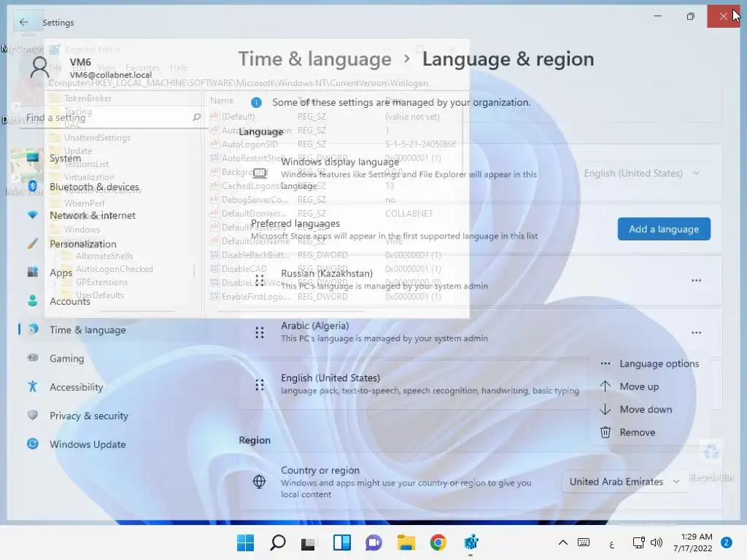Launch Google Chrome from the taskbar
This screenshot has height=560, width=747.
[x=438, y=542]
